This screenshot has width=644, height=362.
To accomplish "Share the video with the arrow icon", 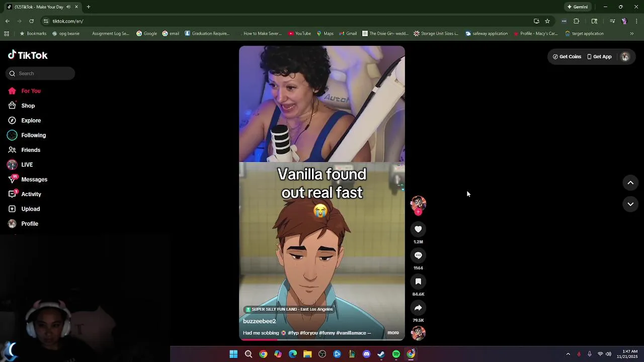I will click(x=418, y=308).
